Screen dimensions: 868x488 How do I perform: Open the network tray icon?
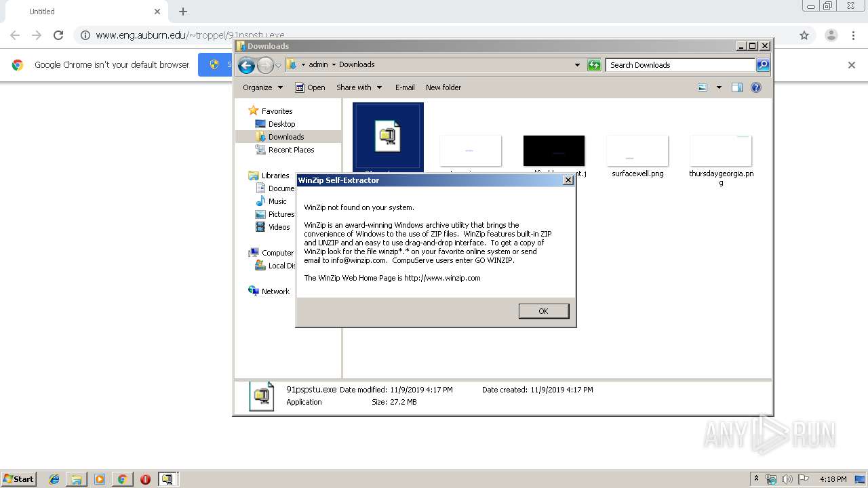pos(771,479)
